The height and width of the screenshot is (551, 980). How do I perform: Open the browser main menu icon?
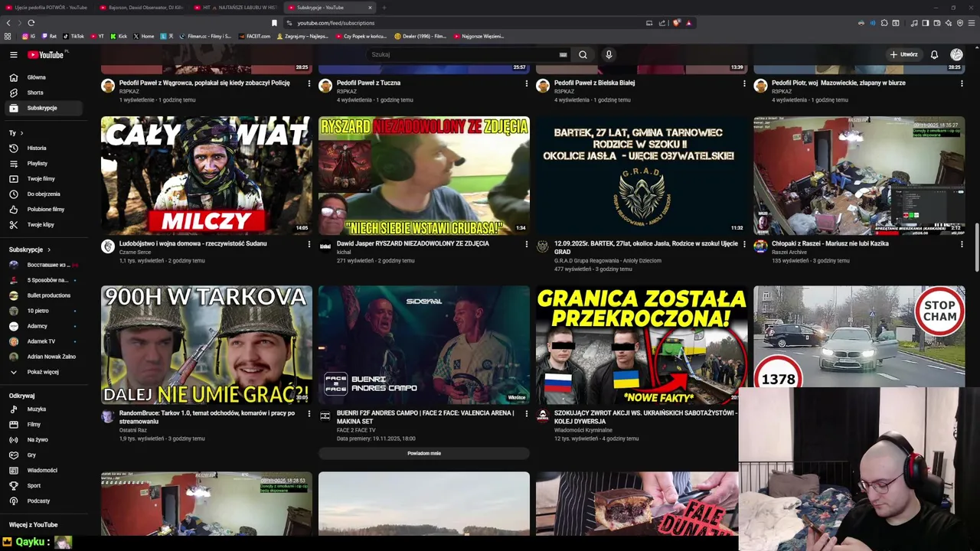pyautogui.click(x=972, y=23)
